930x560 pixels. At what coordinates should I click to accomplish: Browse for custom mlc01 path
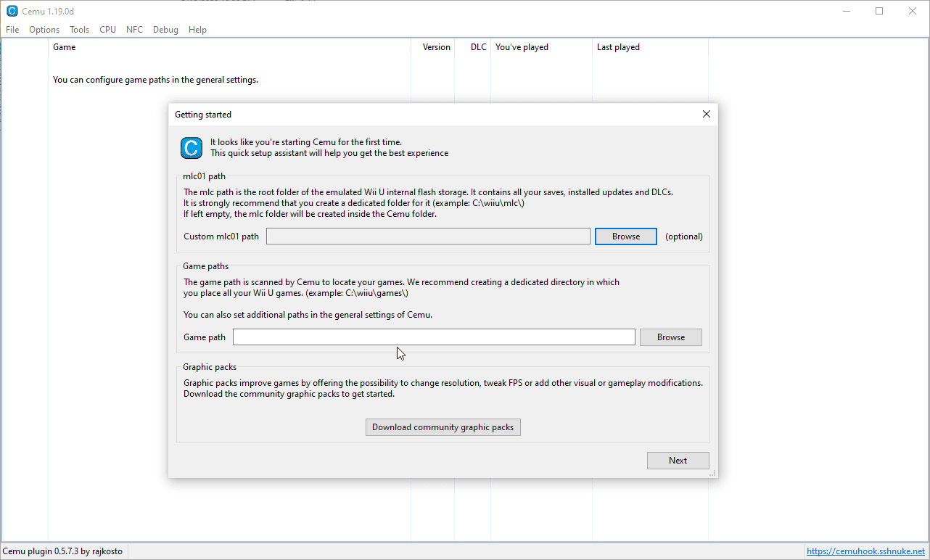(625, 236)
